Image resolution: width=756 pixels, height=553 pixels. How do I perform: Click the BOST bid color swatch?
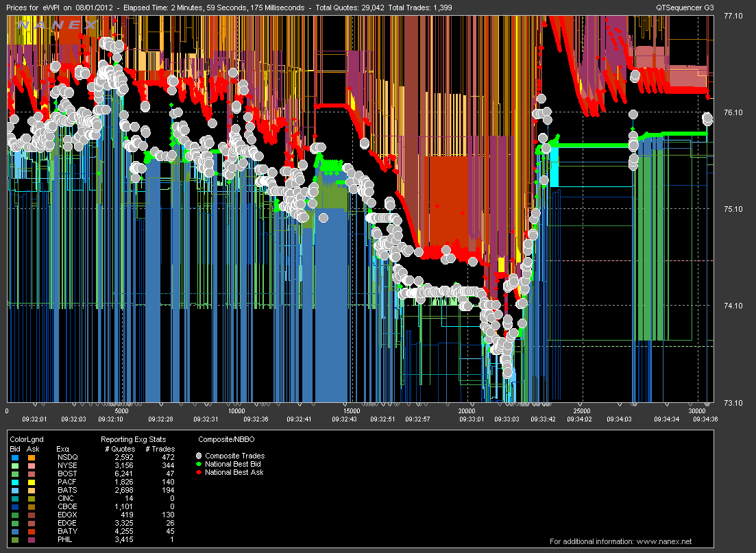point(15,474)
